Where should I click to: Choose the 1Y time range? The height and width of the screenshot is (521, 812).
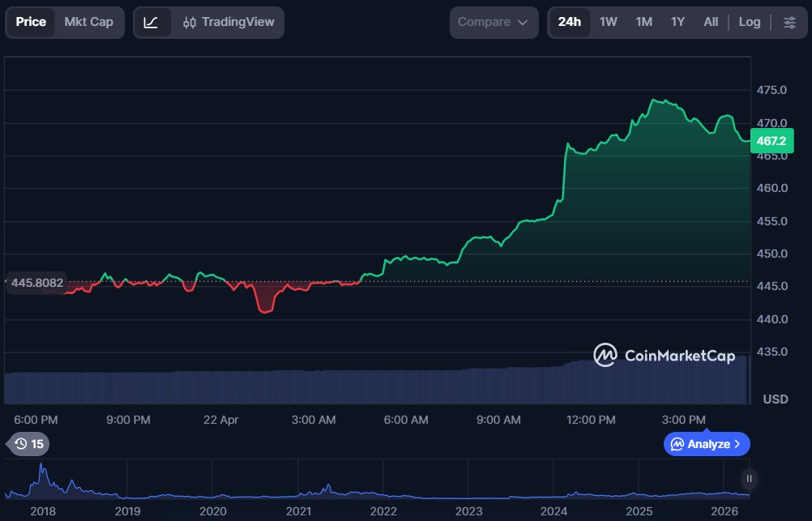coord(677,22)
